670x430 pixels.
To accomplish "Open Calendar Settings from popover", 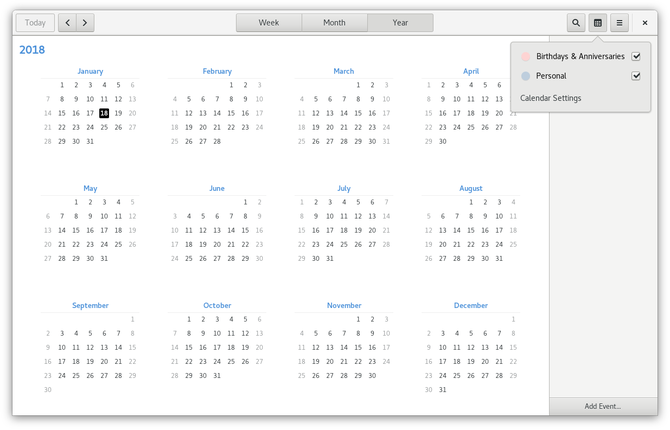I will coord(550,98).
